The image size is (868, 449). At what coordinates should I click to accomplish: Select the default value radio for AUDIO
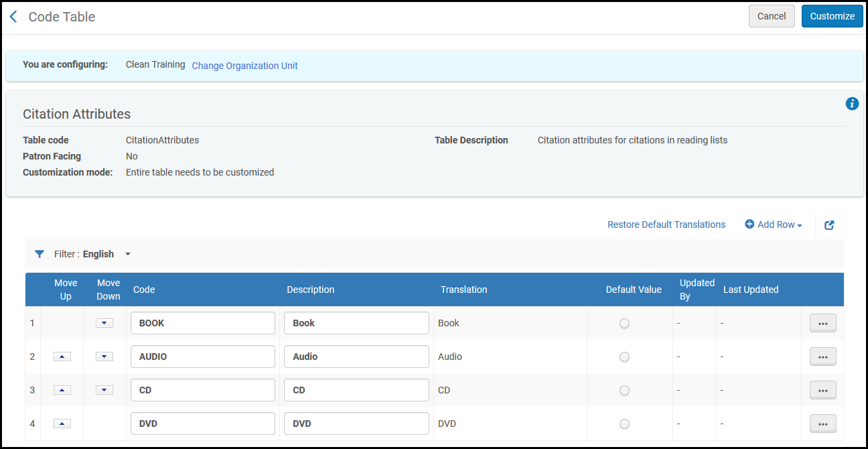(x=624, y=357)
